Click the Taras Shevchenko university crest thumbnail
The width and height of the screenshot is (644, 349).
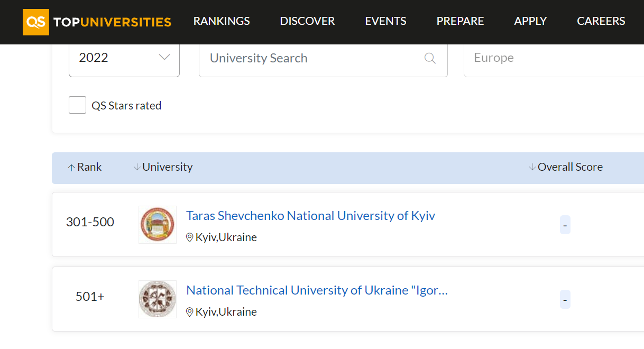157,224
